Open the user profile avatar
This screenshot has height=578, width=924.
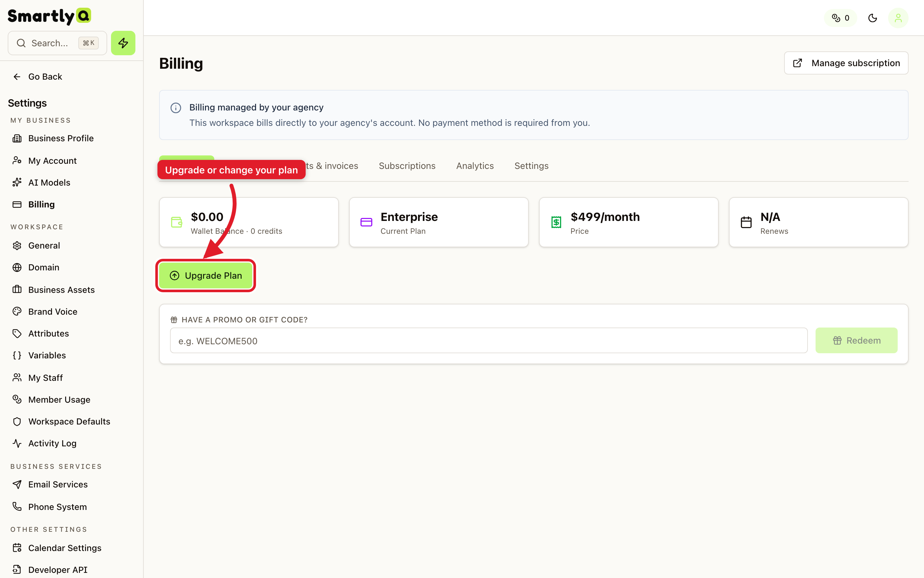pos(898,18)
